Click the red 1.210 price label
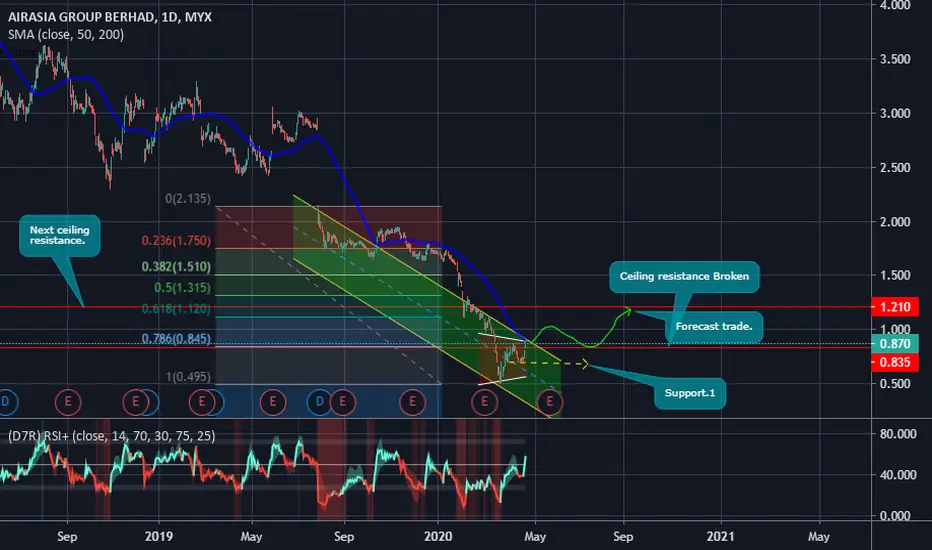Screen dimensions: 932x550 pyautogui.click(x=895, y=307)
